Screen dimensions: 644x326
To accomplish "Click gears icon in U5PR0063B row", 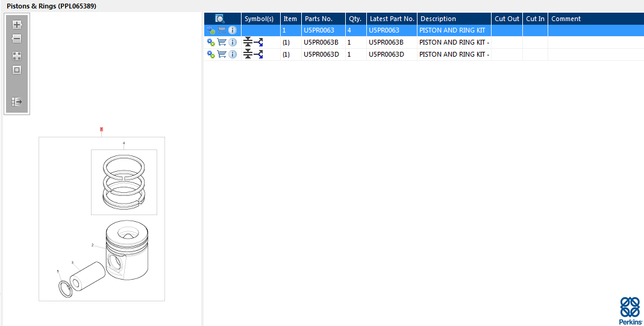I will pyautogui.click(x=211, y=42).
